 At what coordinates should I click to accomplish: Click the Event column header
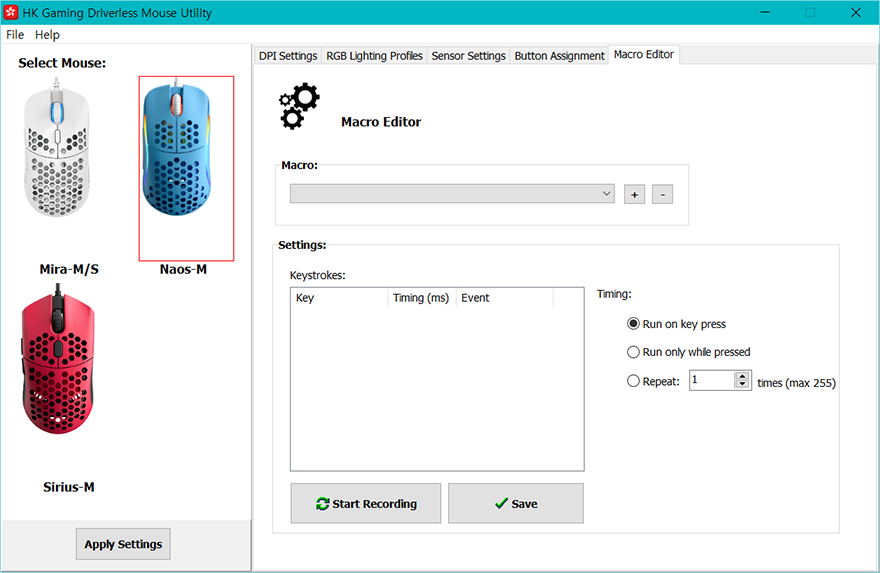[505, 298]
